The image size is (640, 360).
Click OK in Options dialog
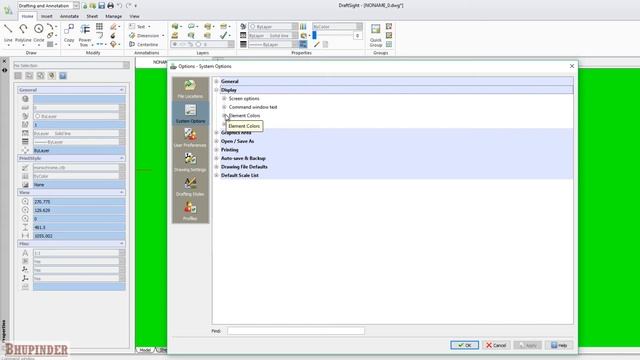(x=464, y=345)
